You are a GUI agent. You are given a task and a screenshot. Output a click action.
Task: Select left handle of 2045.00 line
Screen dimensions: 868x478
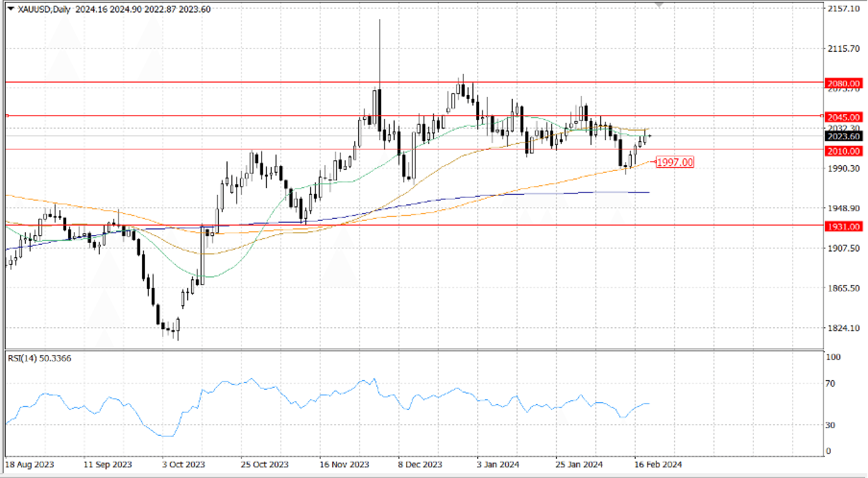(x=7, y=116)
